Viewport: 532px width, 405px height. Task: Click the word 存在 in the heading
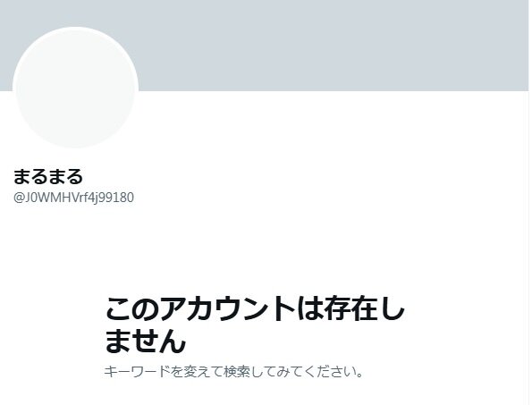point(351,308)
